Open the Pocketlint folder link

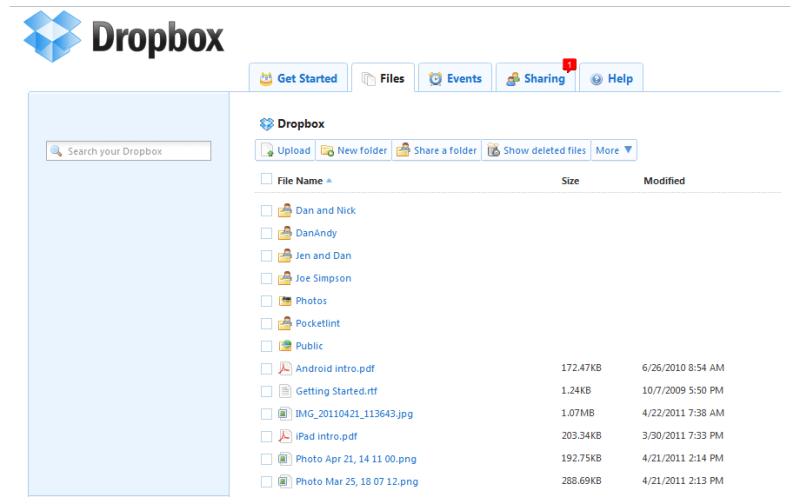coord(318,323)
